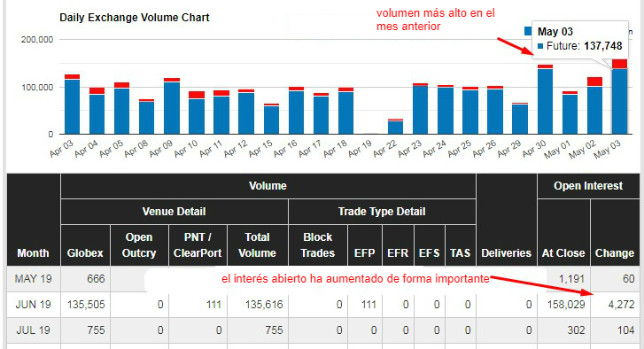The width and height of the screenshot is (644, 349).
Task: Click the red segment of Apr 10 bar
Action: pos(197,95)
